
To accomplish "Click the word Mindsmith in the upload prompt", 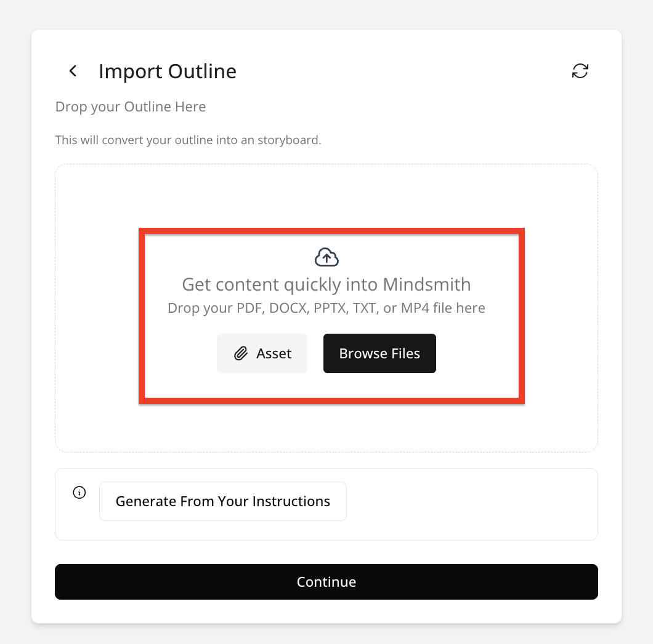I will [x=427, y=284].
